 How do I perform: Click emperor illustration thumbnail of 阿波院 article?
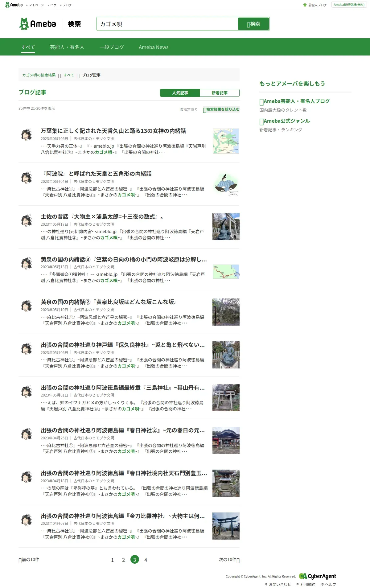click(226, 184)
